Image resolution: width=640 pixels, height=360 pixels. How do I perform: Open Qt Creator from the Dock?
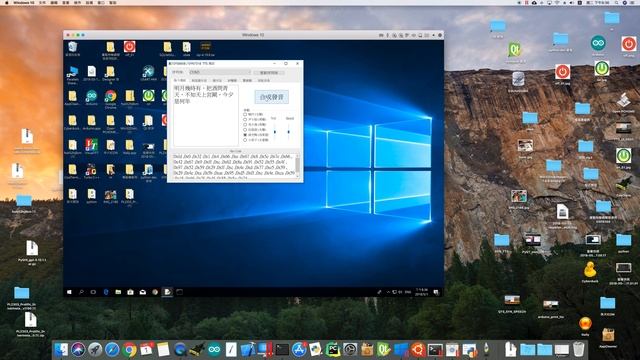coord(384,350)
